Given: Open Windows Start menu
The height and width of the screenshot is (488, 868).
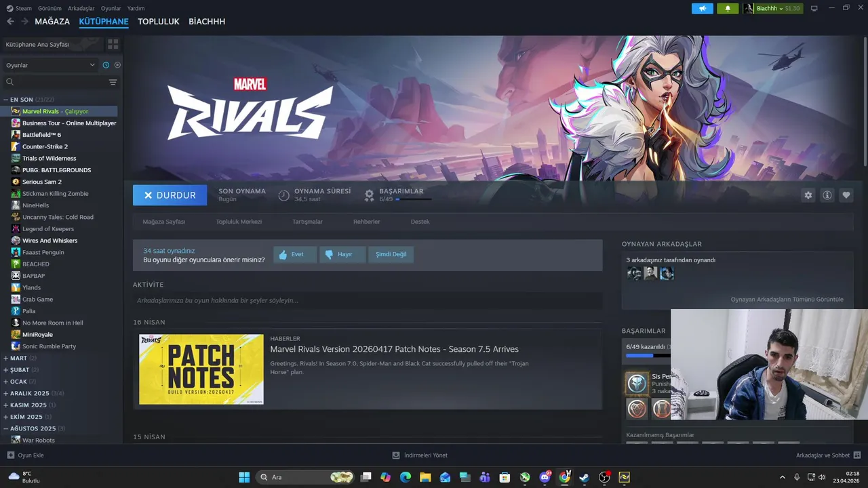Looking at the screenshot, I should click(244, 477).
